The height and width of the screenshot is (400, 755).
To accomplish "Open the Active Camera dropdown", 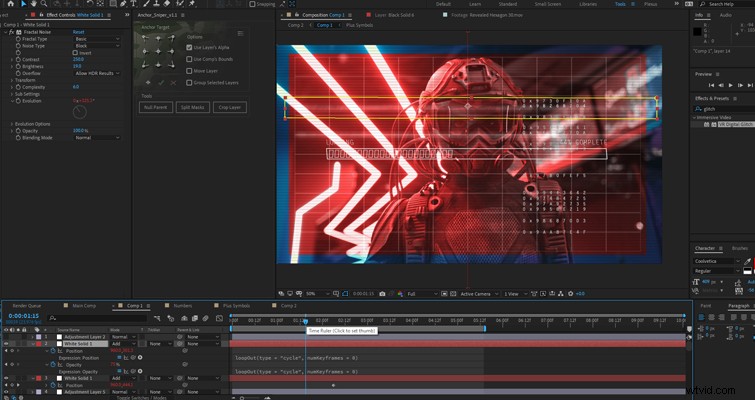I will click(x=479, y=294).
